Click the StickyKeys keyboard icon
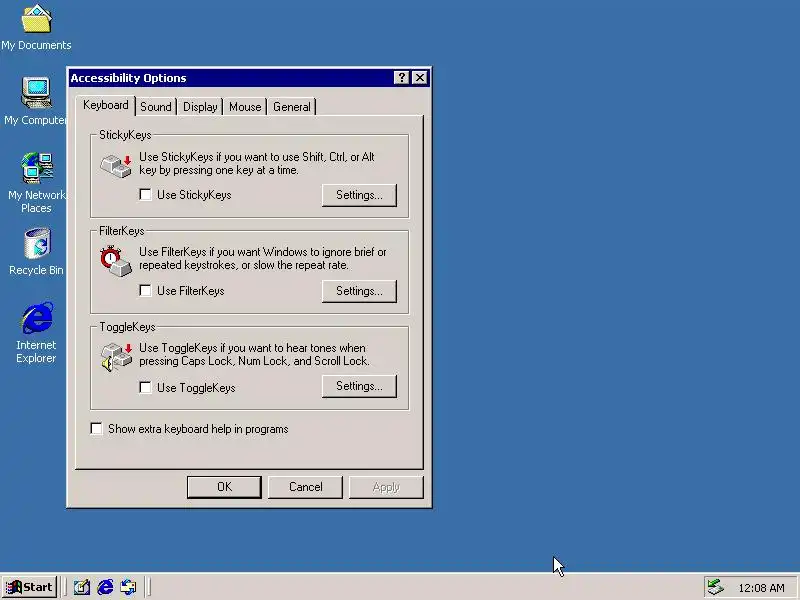This screenshot has width=800, height=600. 116,165
